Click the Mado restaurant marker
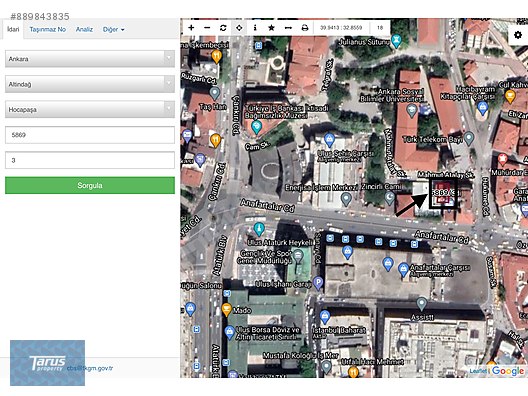The image size is (528, 396). [x=227, y=310]
